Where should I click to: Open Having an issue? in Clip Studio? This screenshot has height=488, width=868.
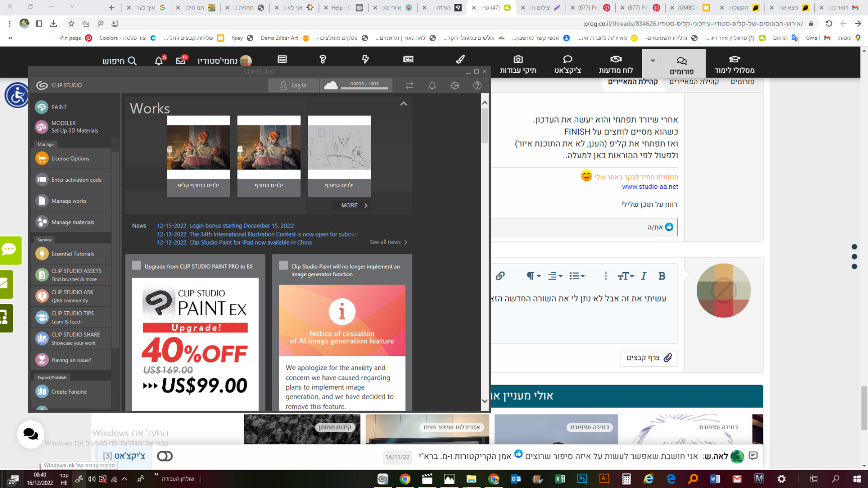click(x=71, y=360)
